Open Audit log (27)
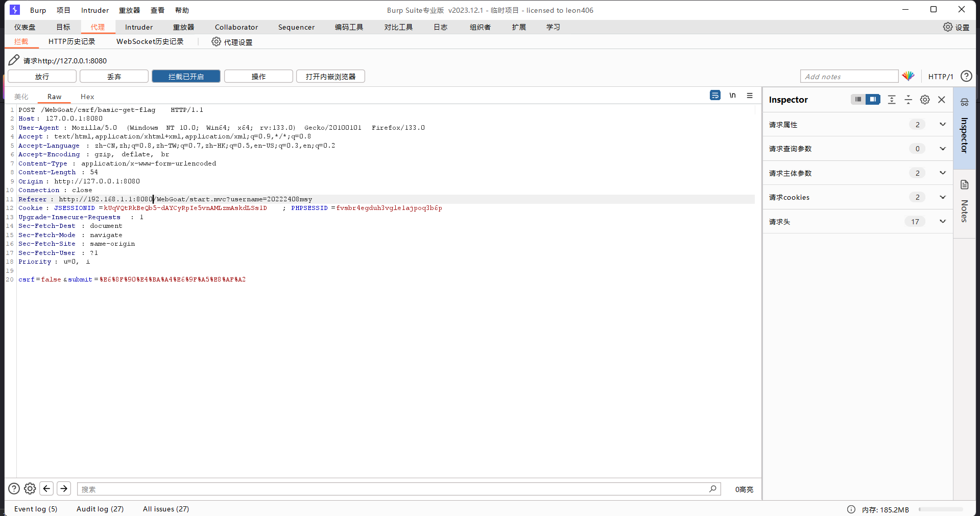The image size is (980, 516). pyautogui.click(x=100, y=509)
